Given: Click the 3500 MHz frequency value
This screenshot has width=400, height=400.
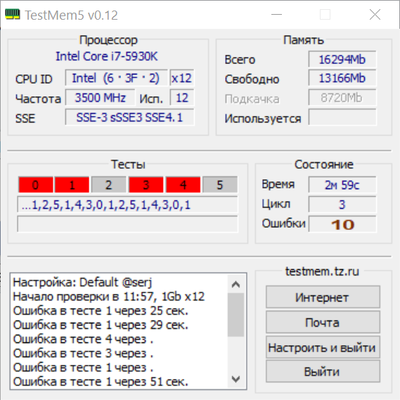Looking at the screenshot, I should tap(100, 98).
